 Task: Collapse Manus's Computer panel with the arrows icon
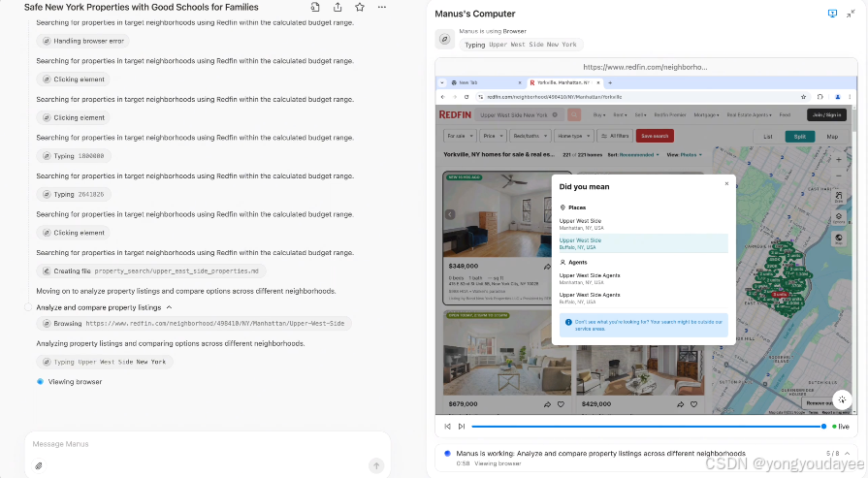click(851, 14)
